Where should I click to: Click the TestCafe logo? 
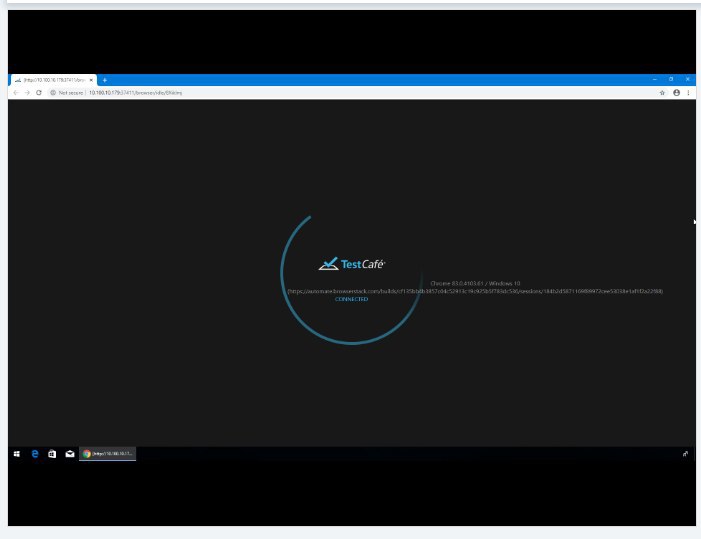352,264
